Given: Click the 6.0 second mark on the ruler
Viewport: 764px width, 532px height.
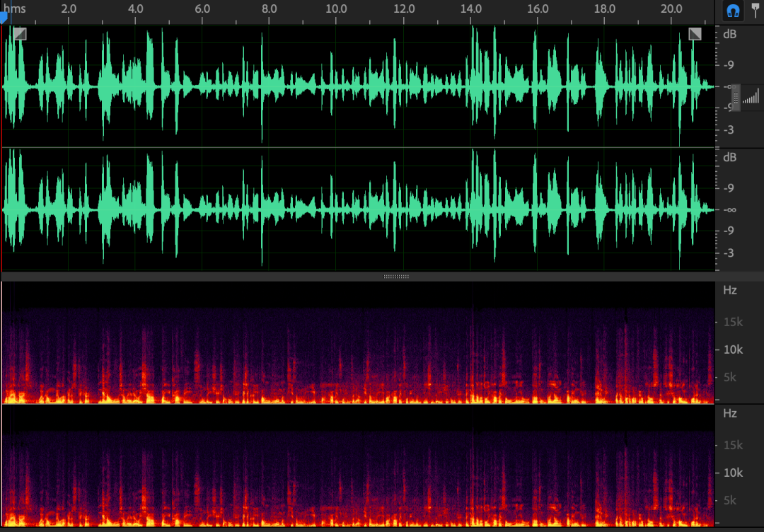Looking at the screenshot, I should [202, 8].
